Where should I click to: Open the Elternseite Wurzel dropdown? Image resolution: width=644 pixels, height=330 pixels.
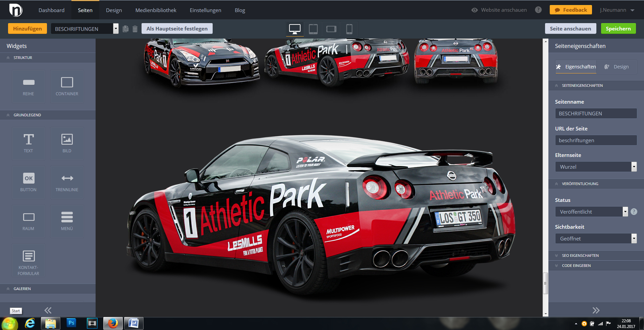point(596,167)
